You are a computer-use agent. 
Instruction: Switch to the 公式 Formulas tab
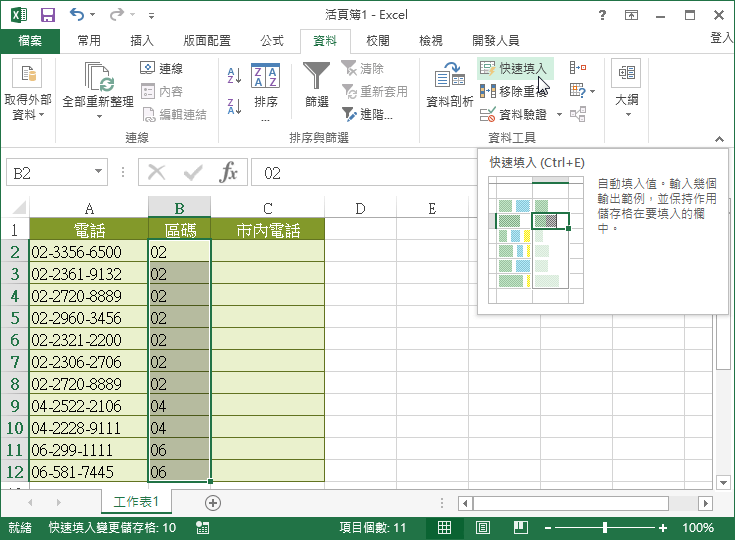pyautogui.click(x=272, y=41)
